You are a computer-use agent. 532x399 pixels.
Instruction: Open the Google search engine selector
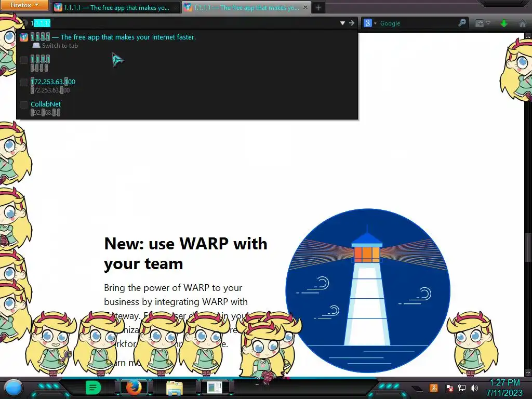point(370,23)
